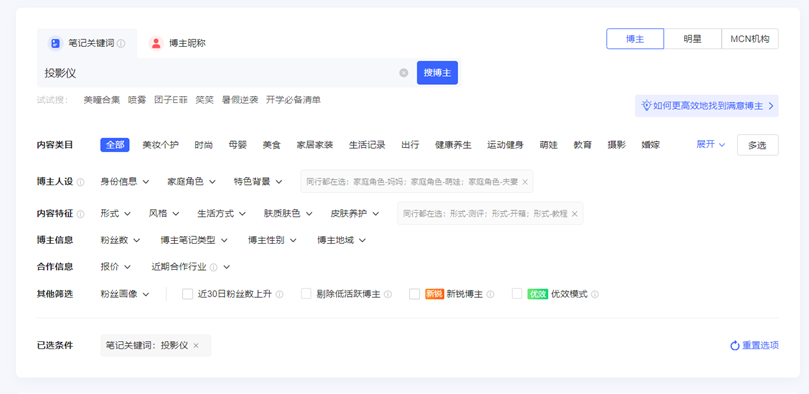Select the 博主 tab at top right
The height and width of the screenshot is (394, 809).
[635, 39]
